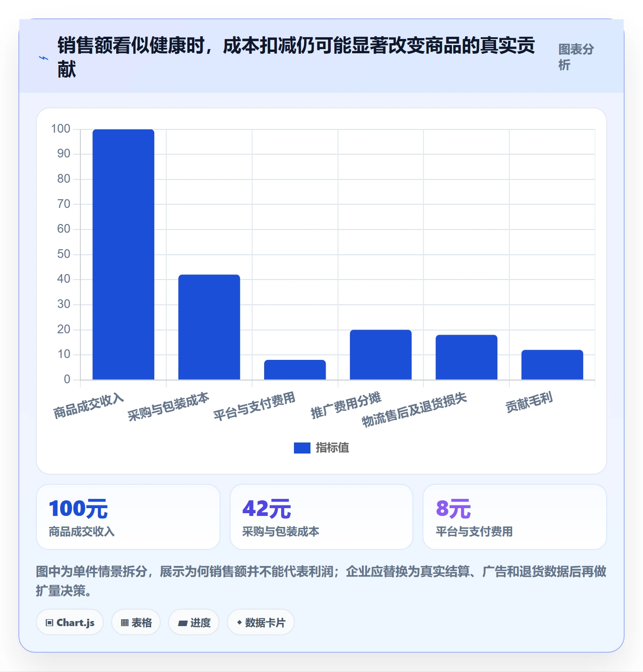Image resolution: width=643 pixels, height=672 pixels.
Task: Click the 进度 tag chip
Action: [x=194, y=622]
